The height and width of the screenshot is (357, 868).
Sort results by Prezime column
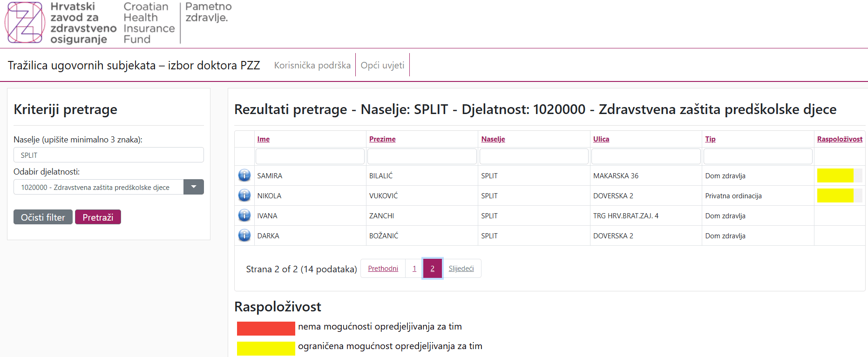click(x=382, y=139)
